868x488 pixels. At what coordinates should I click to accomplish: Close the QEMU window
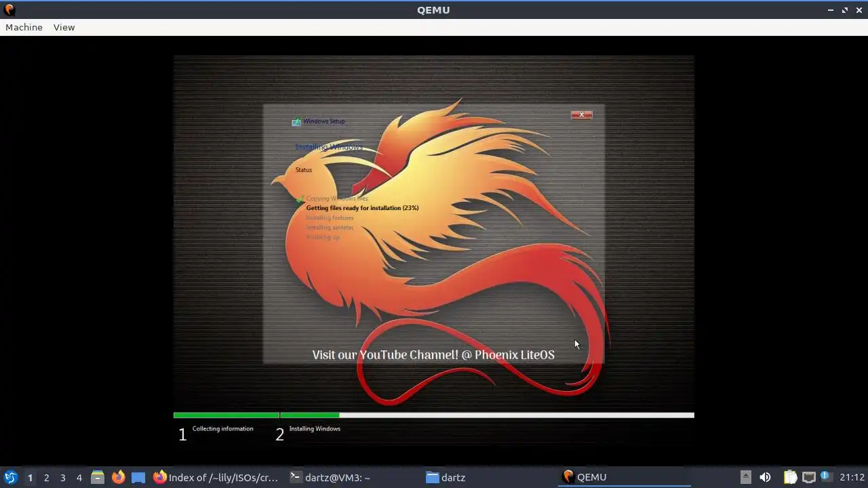[x=859, y=10]
